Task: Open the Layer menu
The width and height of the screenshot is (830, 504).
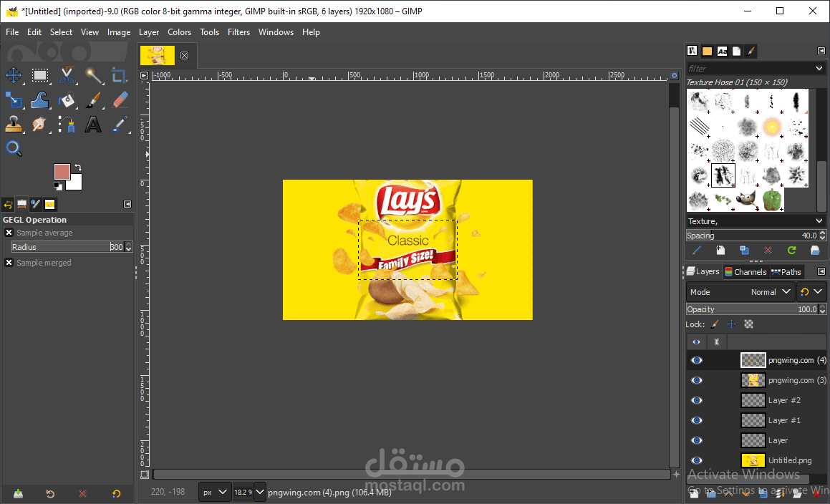Action: click(x=149, y=32)
